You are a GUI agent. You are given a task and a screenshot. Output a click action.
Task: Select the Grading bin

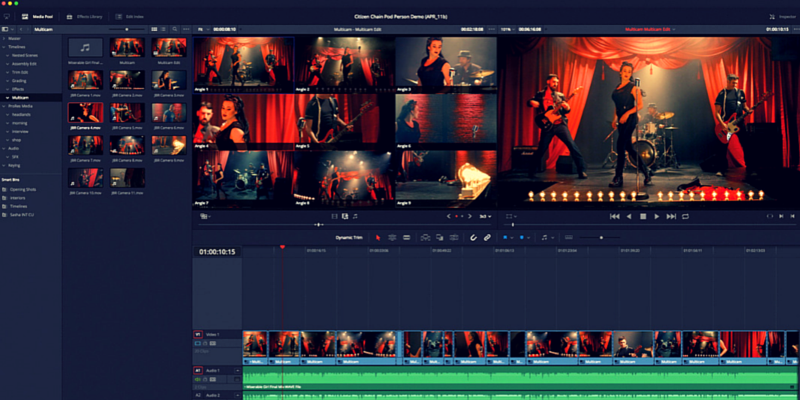click(x=19, y=81)
